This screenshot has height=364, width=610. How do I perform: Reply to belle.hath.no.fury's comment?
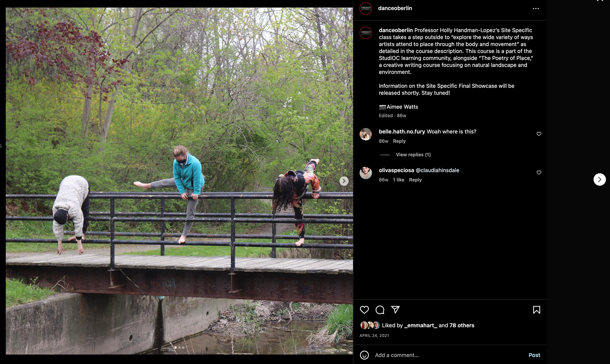(x=399, y=141)
